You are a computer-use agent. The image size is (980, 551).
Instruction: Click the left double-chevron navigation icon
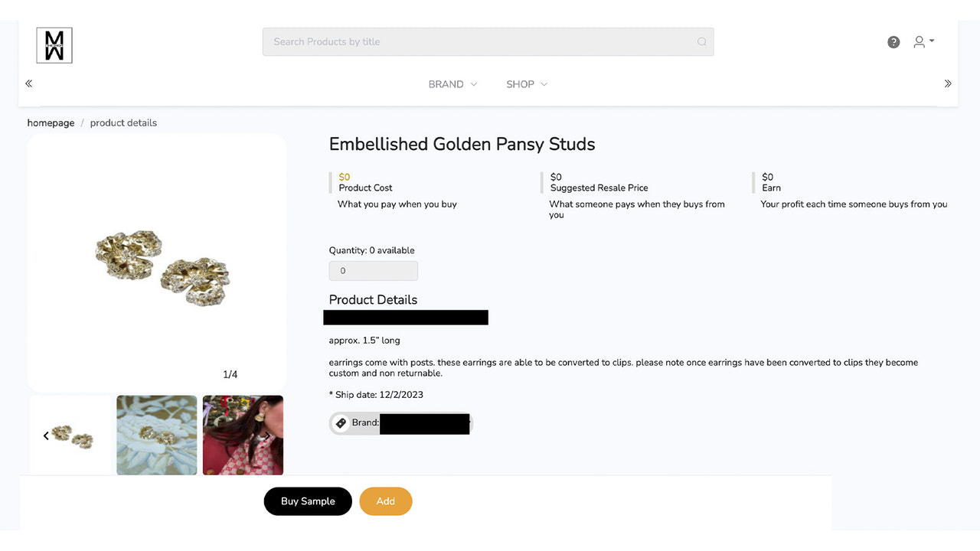28,83
